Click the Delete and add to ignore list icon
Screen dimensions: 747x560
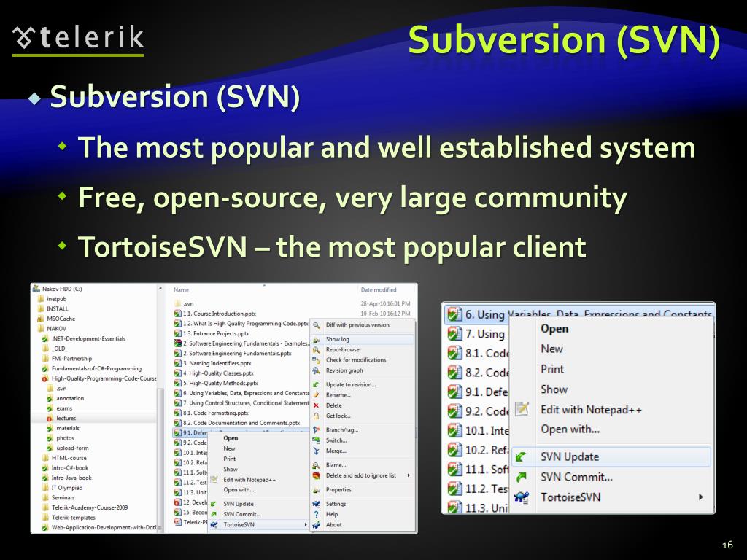click(x=317, y=475)
